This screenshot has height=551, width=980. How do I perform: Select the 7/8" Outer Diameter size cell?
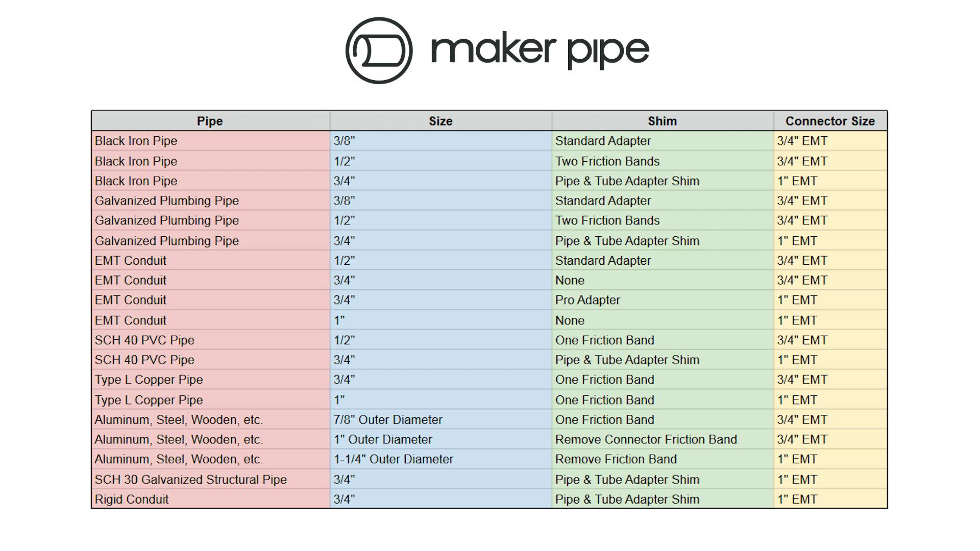click(x=440, y=419)
